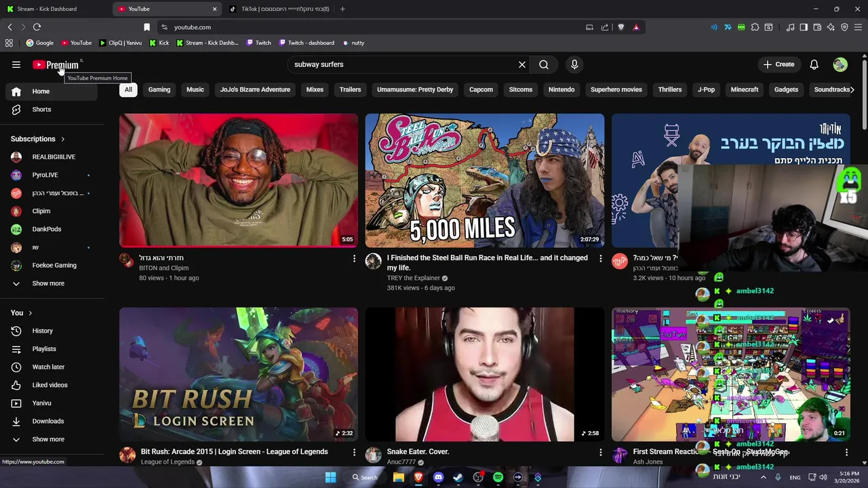
Task: Open the REALBIGIIIILIVE subscription
Action: 52,157
